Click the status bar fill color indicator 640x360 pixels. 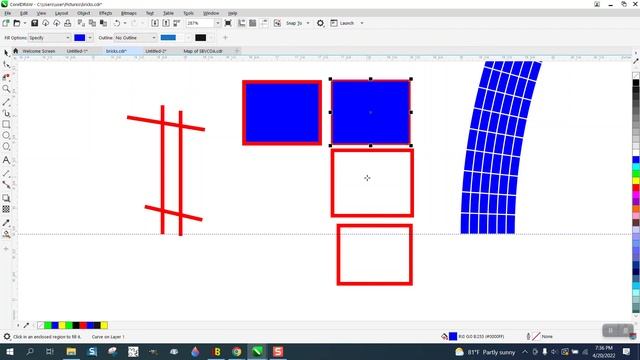coord(453,336)
